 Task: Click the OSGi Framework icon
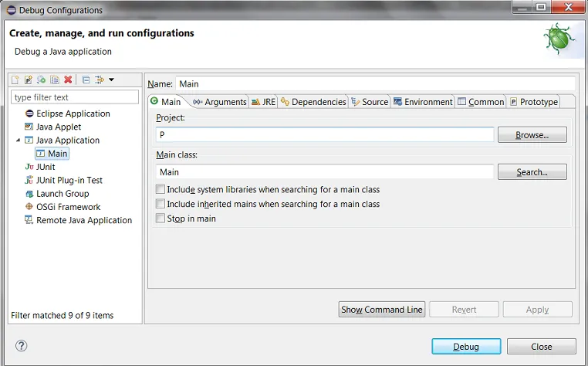pos(29,206)
